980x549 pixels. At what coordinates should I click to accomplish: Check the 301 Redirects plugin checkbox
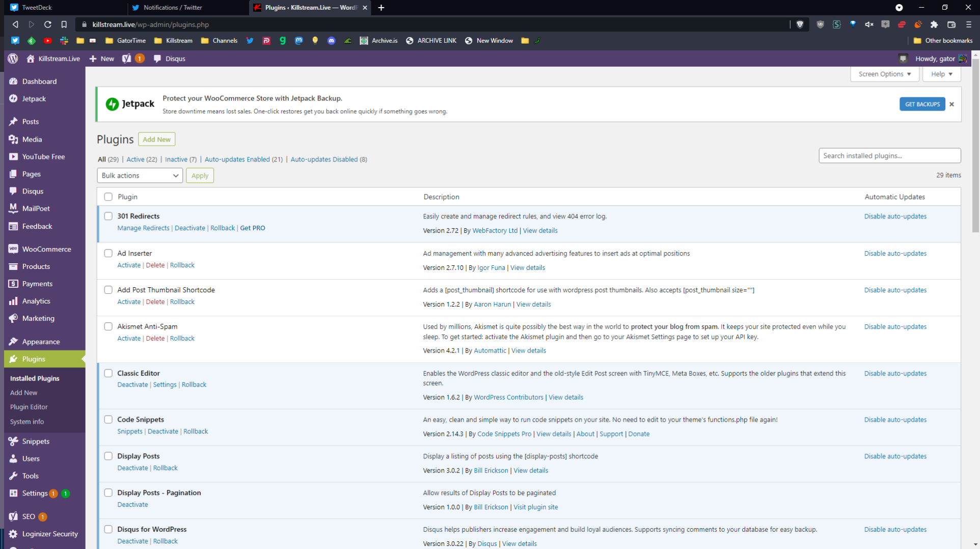[x=108, y=216]
